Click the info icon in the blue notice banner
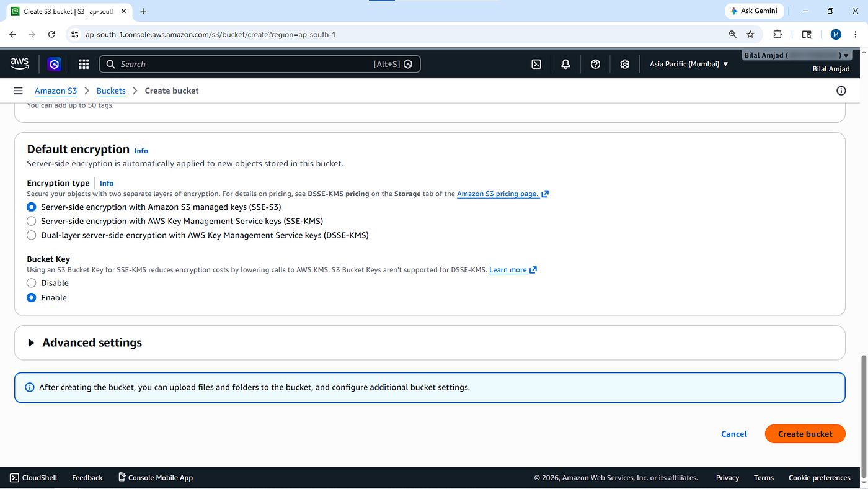Viewport: 868px width, 489px height. 29,387
